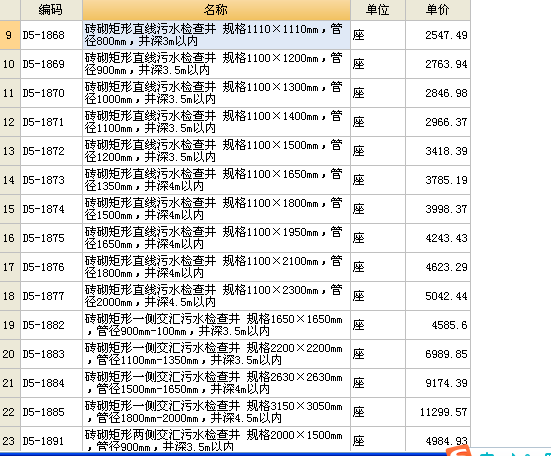The image size is (551, 456).
Task: Click price cell 3418.39
Action: coord(438,151)
